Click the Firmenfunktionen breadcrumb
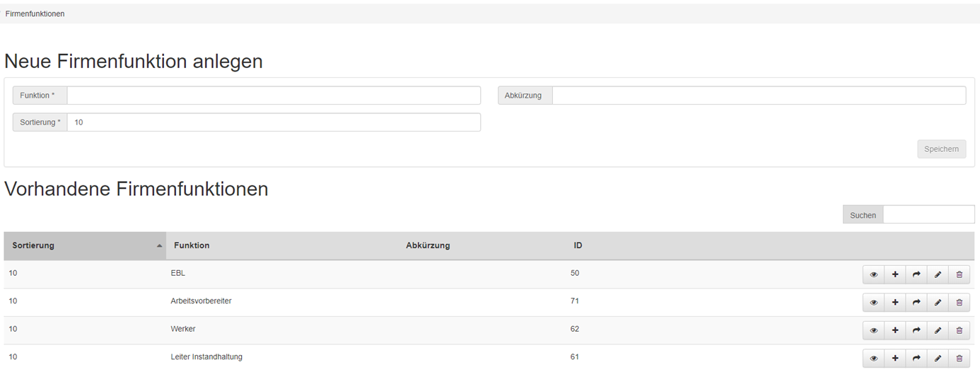Screen dimensions: 980x372 coord(35,13)
